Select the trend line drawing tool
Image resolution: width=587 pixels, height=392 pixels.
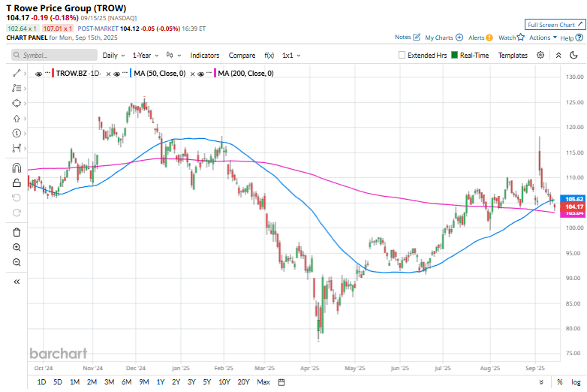(17, 73)
